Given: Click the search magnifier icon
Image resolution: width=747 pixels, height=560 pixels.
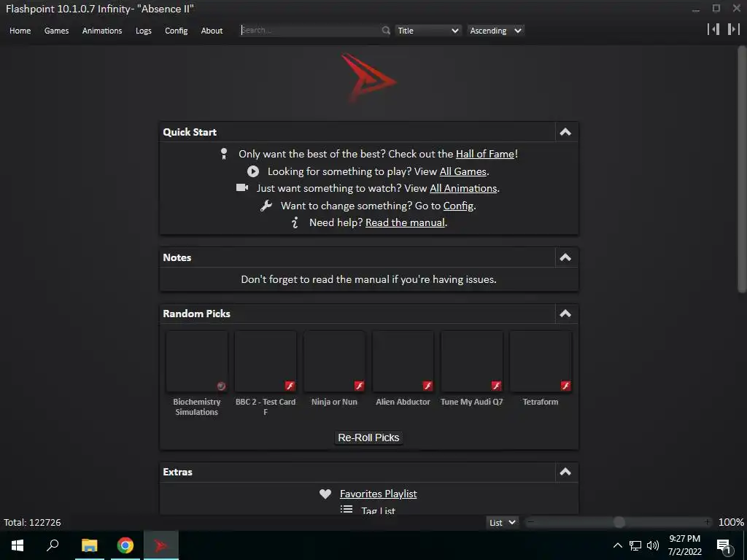Looking at the screenshot, I should [386, 31].
